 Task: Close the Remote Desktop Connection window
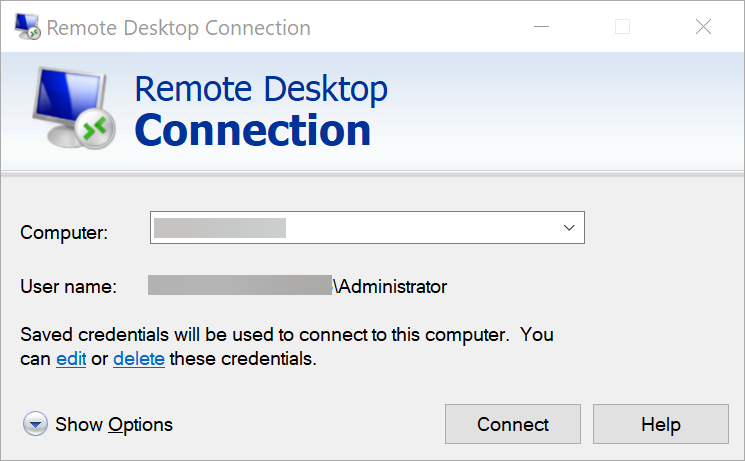[x=703, y=27]
